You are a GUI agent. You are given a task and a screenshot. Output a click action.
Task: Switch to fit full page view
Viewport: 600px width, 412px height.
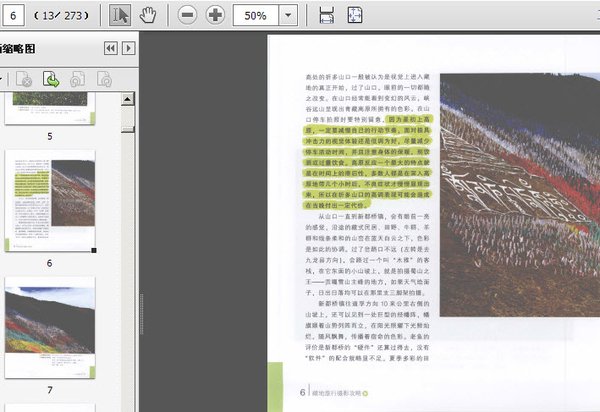point(356,15)
